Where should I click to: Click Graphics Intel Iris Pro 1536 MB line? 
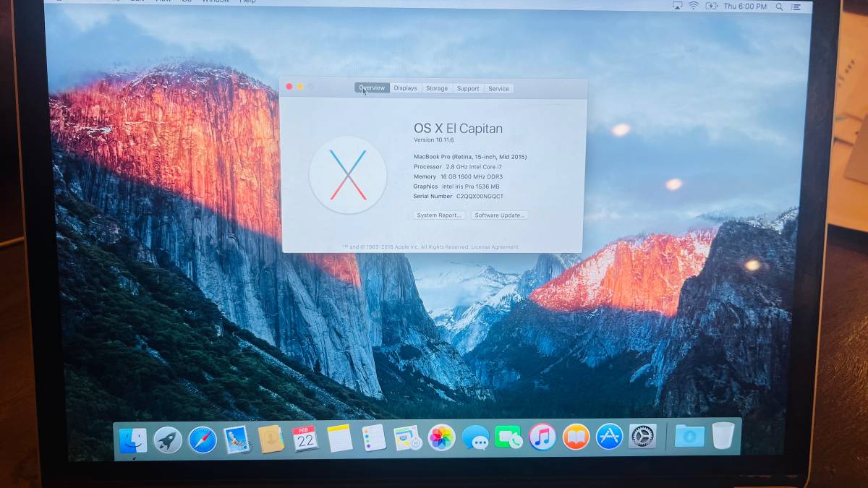[456, 187]
